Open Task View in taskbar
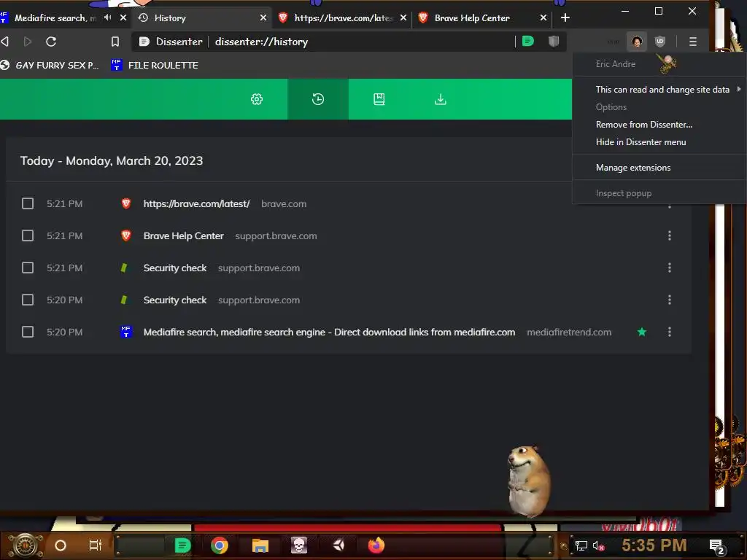The image size is (747, 560). (x=96, y=545)
